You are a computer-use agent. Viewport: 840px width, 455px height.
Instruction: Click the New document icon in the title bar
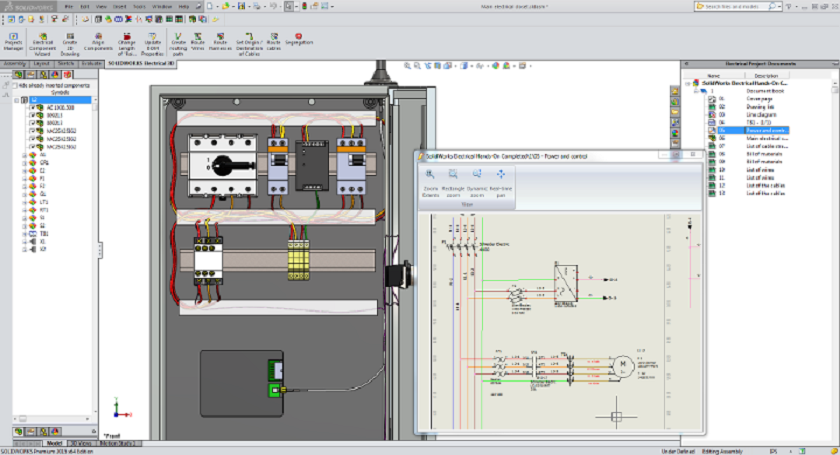coord(209,6)
